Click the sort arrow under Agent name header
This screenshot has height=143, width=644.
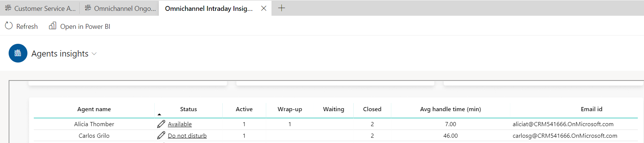(159, 114)
